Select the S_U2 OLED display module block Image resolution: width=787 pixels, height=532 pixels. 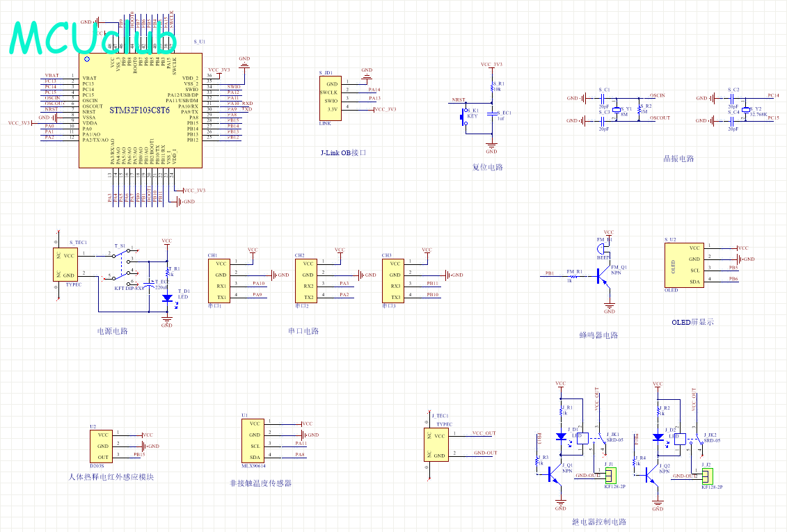click(x=683, y=266)
